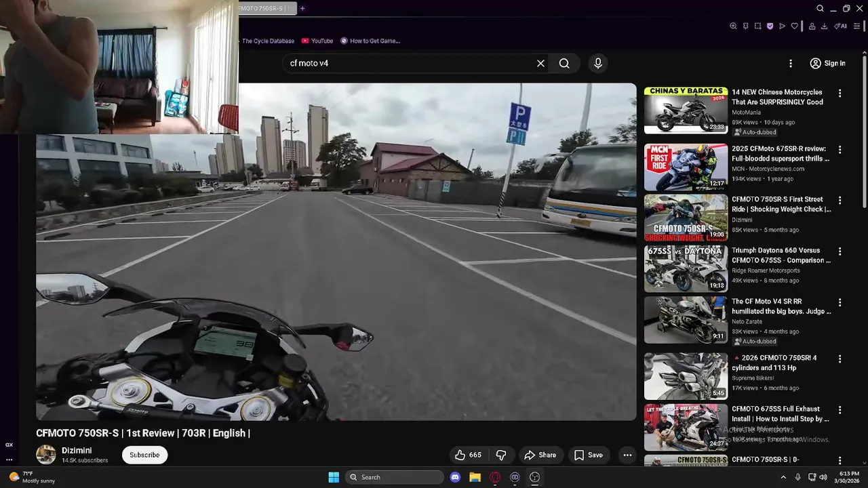Open the Dizimini channel name link
Image resolution: width=868 pixels, height=488 pixels.
pyautogui.click(x=77, y=451)
